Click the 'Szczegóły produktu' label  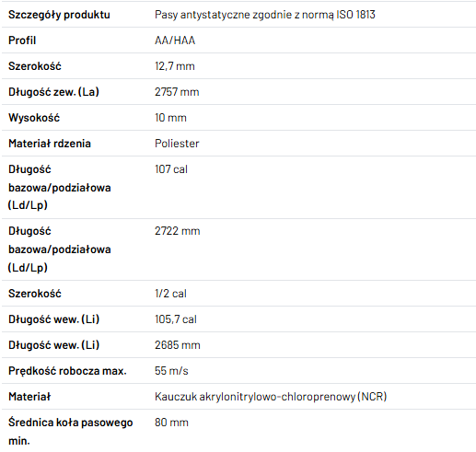pos(59,15)
